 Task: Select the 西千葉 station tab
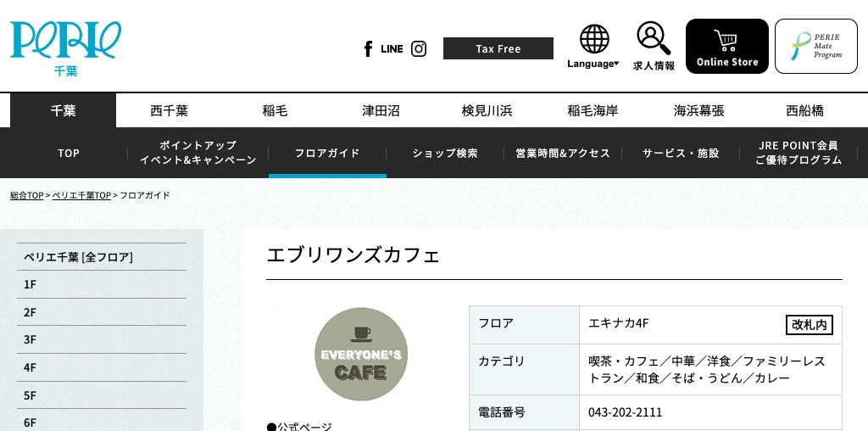pos(169,111)
